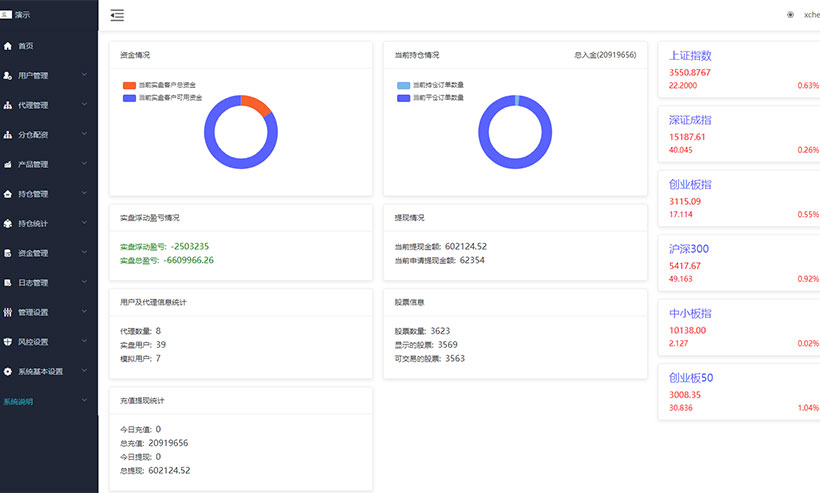Image resolution: width=820 pixels, height=493 pixels.
Task: Click the 系统基本设置 gear icon
Action: (8, 371)
